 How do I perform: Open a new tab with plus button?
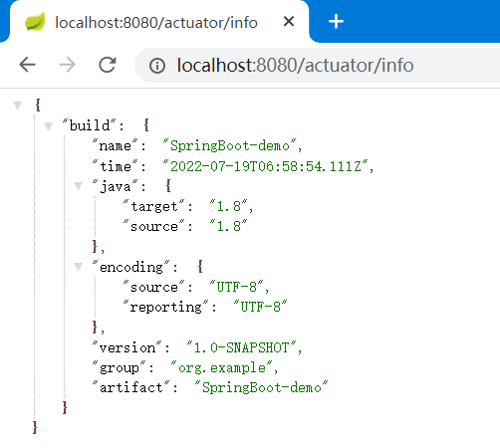(x=336, y=22)
